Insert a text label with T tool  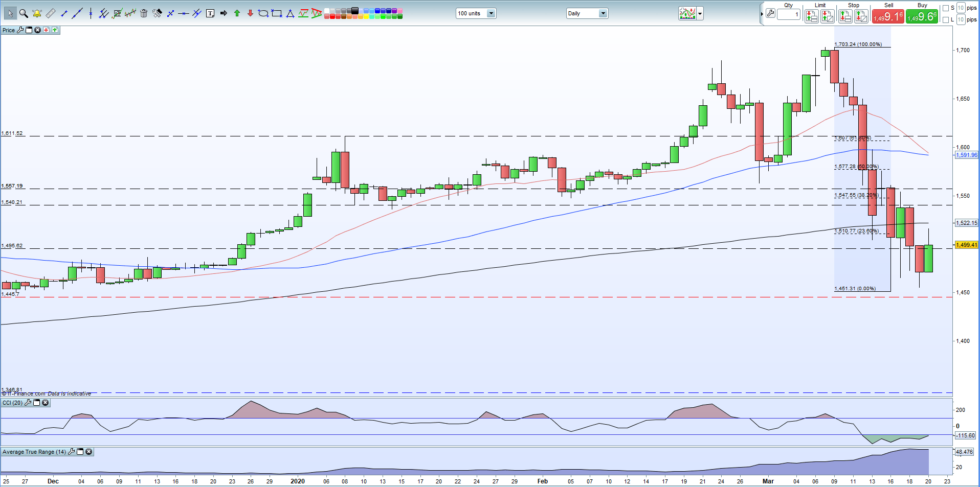(x=210, y=13)
